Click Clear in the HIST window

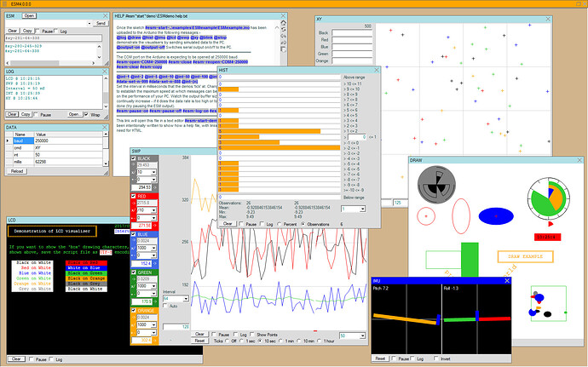(228, 224)
